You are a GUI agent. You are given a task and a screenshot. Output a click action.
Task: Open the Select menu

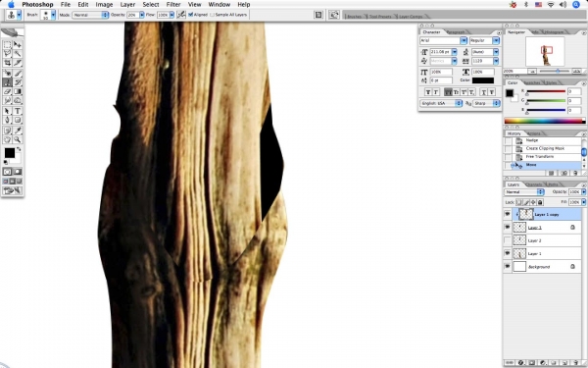click(150, 5)
